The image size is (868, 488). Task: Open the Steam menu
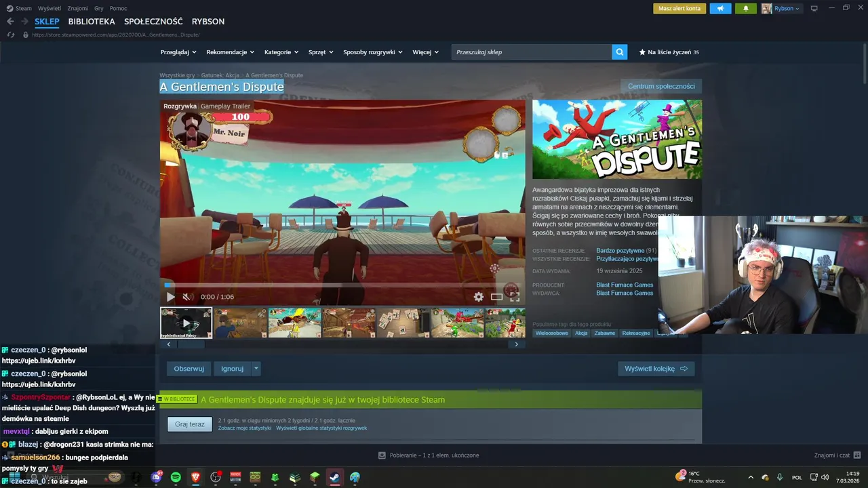click(x=19, y=8)
